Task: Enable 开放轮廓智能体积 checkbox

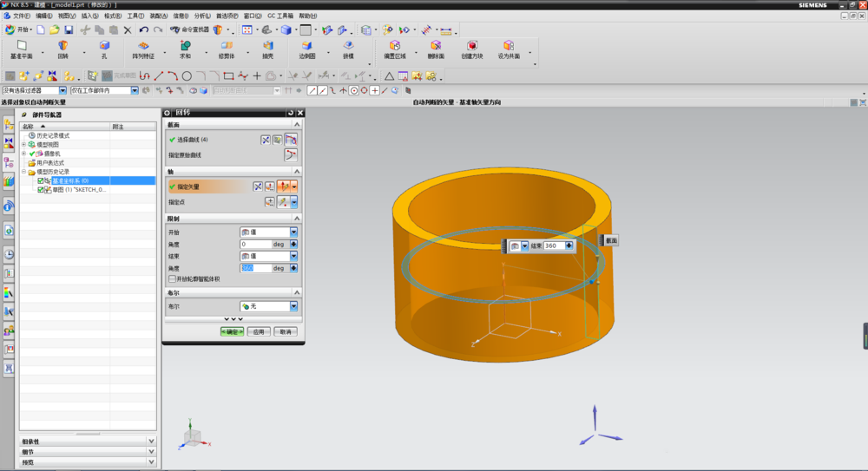Action: click(172, 279)
